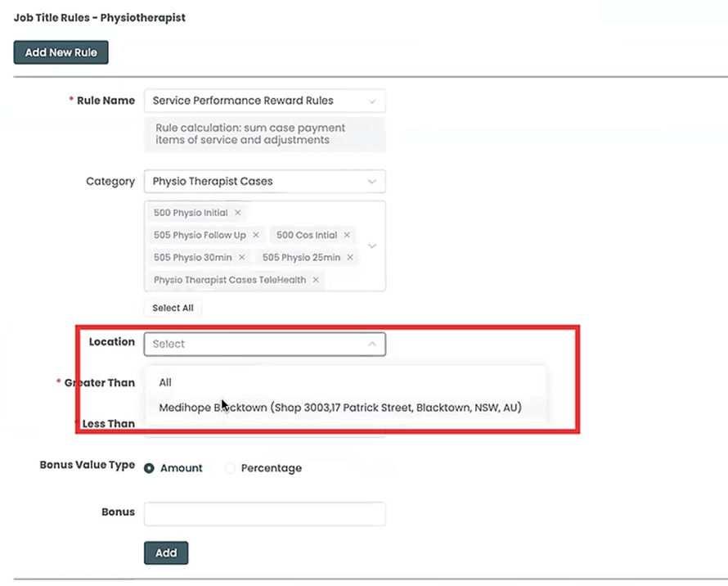728x586 pixels.
Task: Click the rule calculation description box
Action: pyautogui.click(x=263, y=134)
